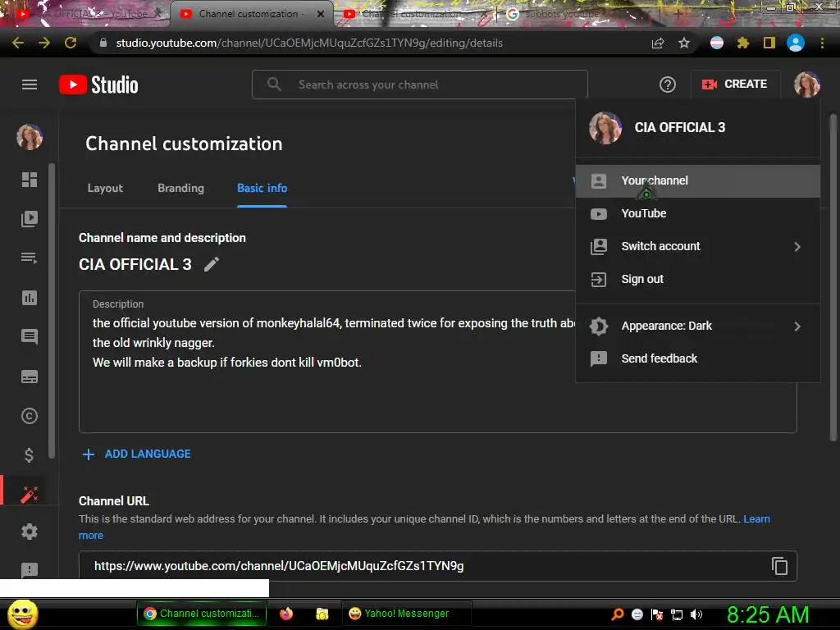Copy the channel URL with copy icon
This screenshot has height=630, width=840.
(779, 566)
